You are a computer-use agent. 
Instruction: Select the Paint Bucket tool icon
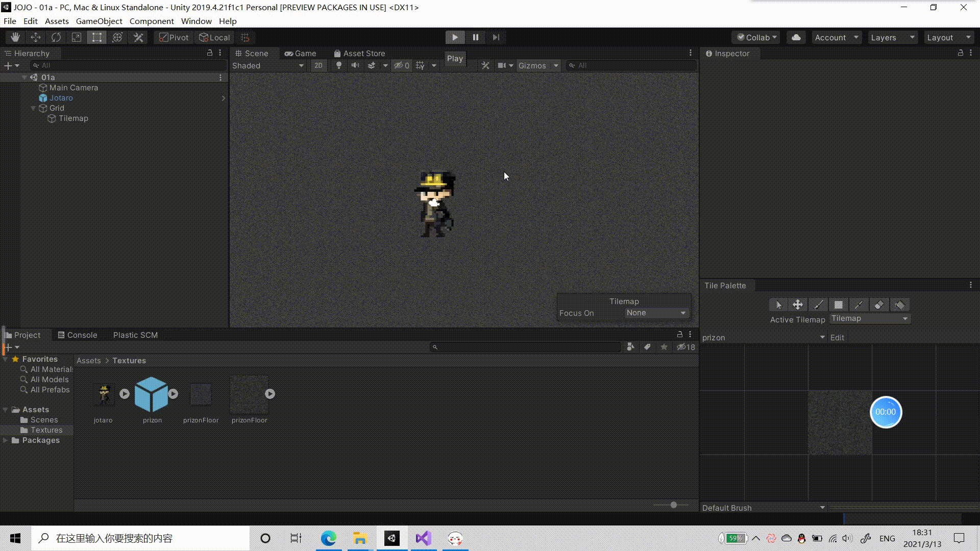(x=899, y=305)
